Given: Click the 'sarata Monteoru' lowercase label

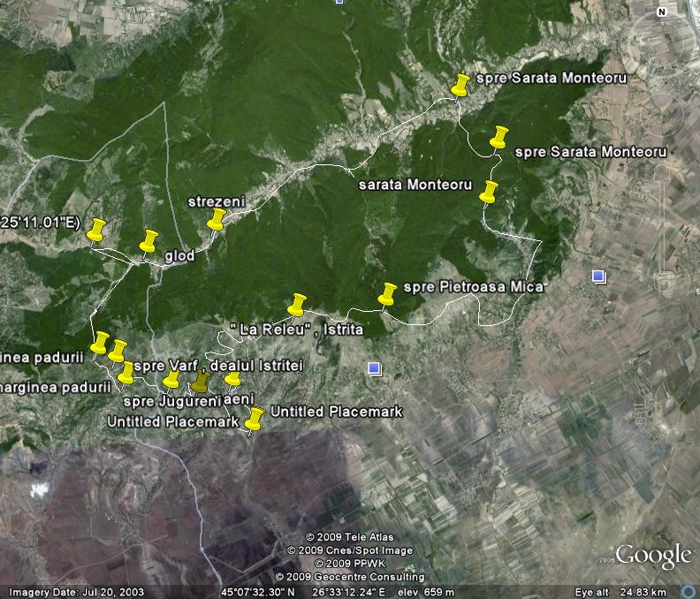Looking at the screenshot, I should [x=415, y=185].
